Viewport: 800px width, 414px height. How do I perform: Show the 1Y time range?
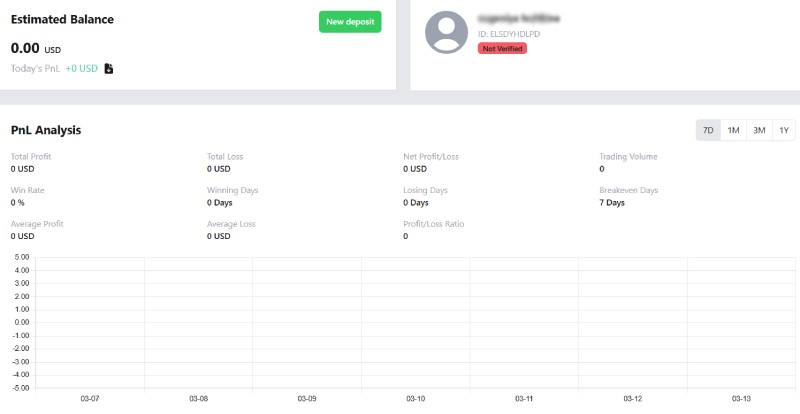[784, 130]
